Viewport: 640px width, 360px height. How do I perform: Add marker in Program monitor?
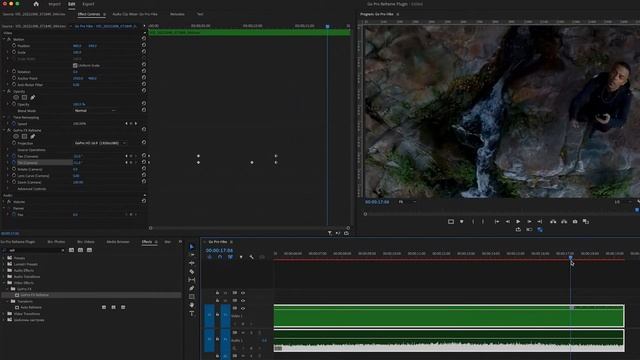pos(462,221)
